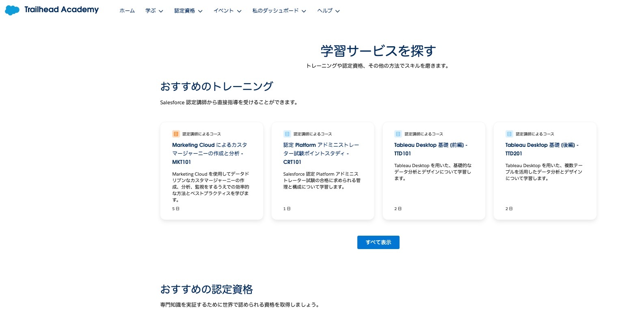Click the すべて表示 button

[x=378, y=242]
